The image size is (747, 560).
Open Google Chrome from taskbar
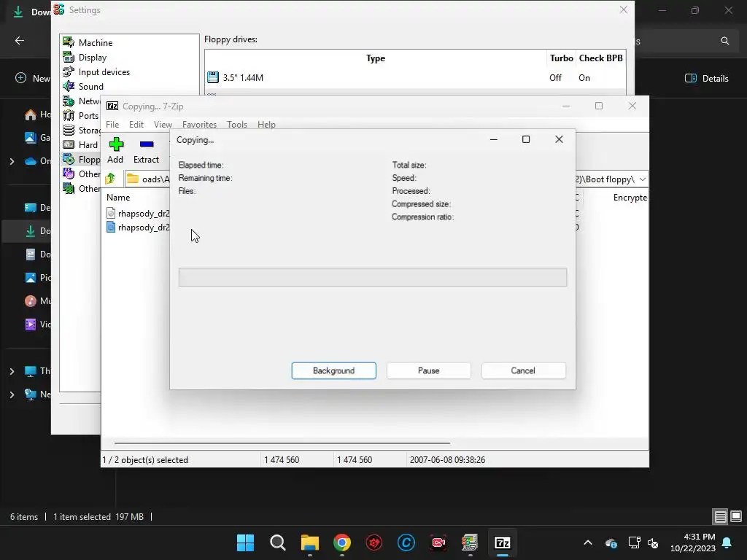pyautogui.click(x=342, y=542)
